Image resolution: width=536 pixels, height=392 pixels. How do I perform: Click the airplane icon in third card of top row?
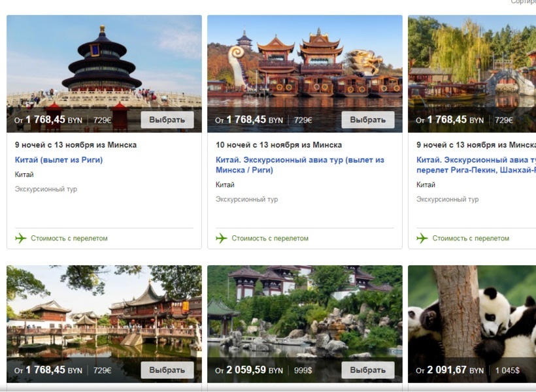(422, 238)
